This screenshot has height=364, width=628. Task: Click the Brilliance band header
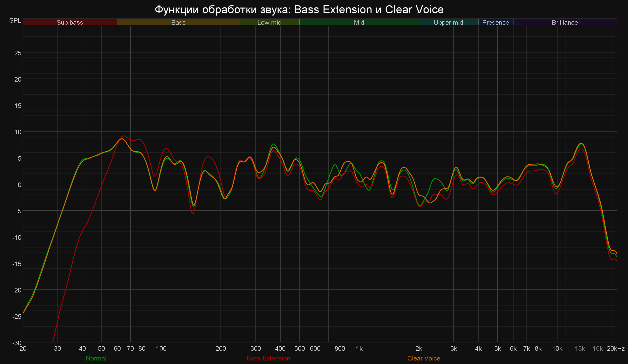pyautogui.click(x=565, y=22)
